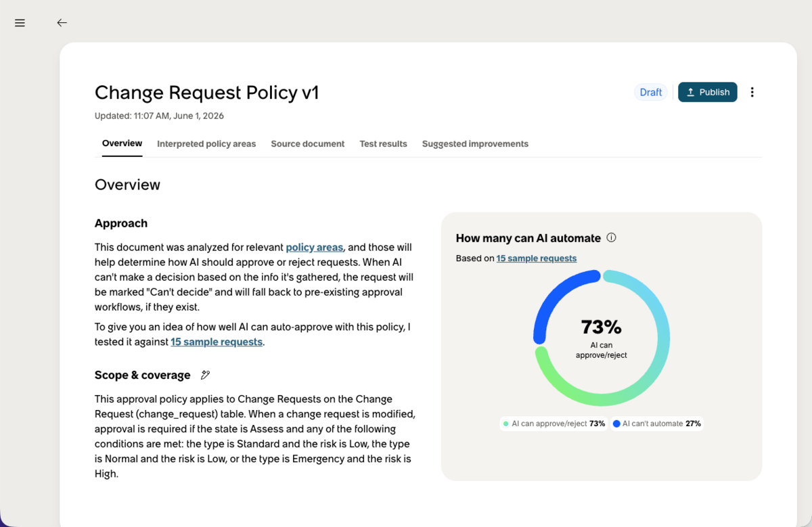This screenshot has height=527, width=812.
Task: Select the AI can't automate 27% legend item
Action: click(x=657, y=423)
